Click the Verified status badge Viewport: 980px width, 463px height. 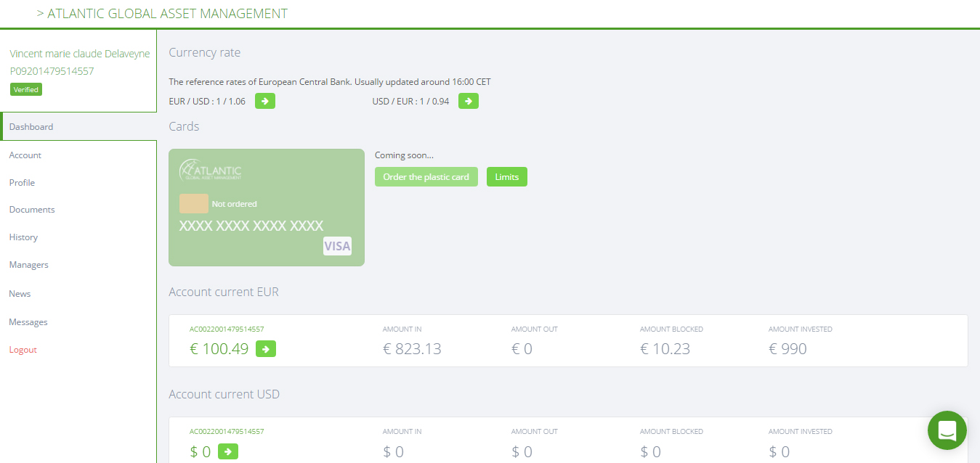pyautogui.click(x=26, y=90)
